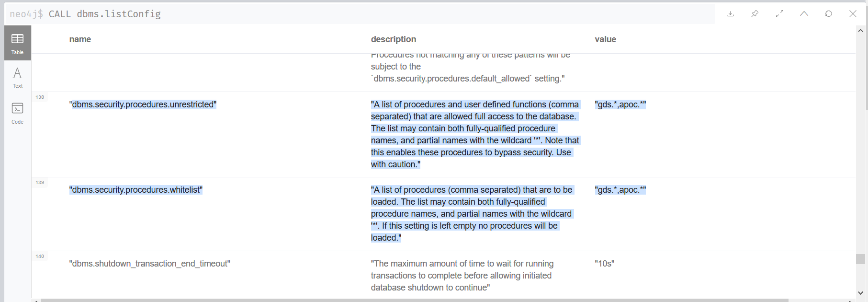Viewport: 868px width, 302px height.
Task: Expand the frame to fullscreen
Action: pyautogui.click(x=779, y=14)
